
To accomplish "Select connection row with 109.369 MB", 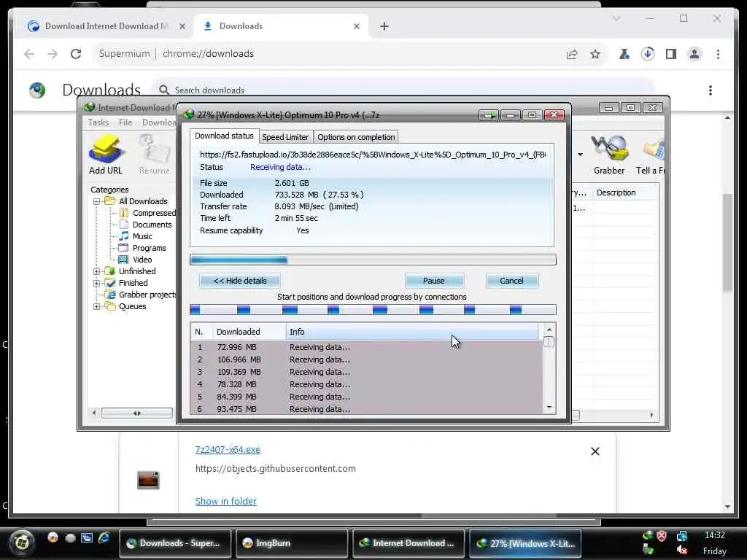I will tap(366, 372).
